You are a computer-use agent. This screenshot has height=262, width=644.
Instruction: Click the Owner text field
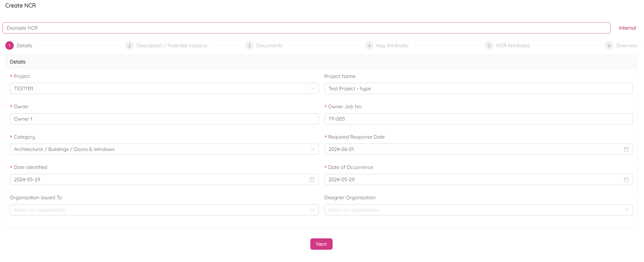pyautogui.click(x=164, y=119)
